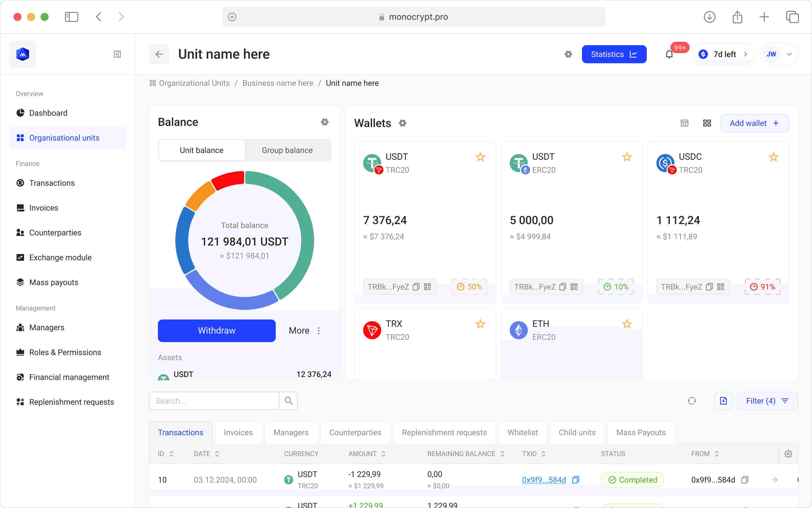812x508 pixels.
Task: Open the Mass Payouts tab
Action: [x=641, y=432]
